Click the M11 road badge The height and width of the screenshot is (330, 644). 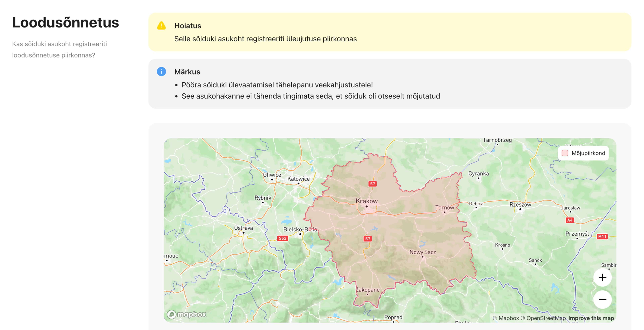click(x=602, y=236)
